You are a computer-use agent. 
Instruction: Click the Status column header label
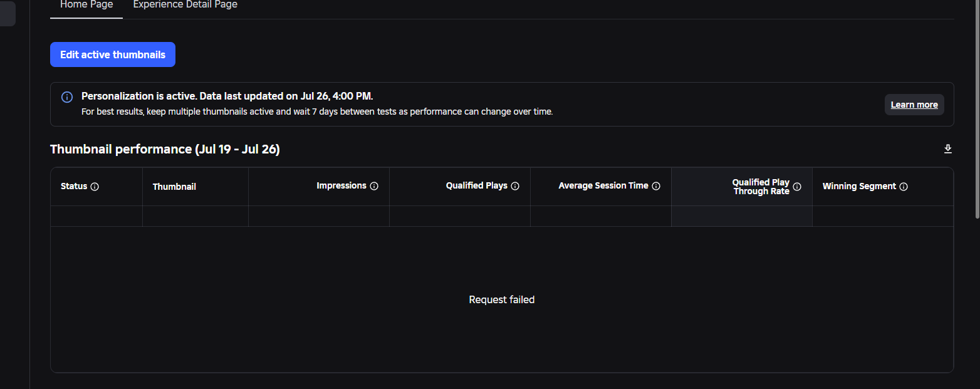(74, 187)
